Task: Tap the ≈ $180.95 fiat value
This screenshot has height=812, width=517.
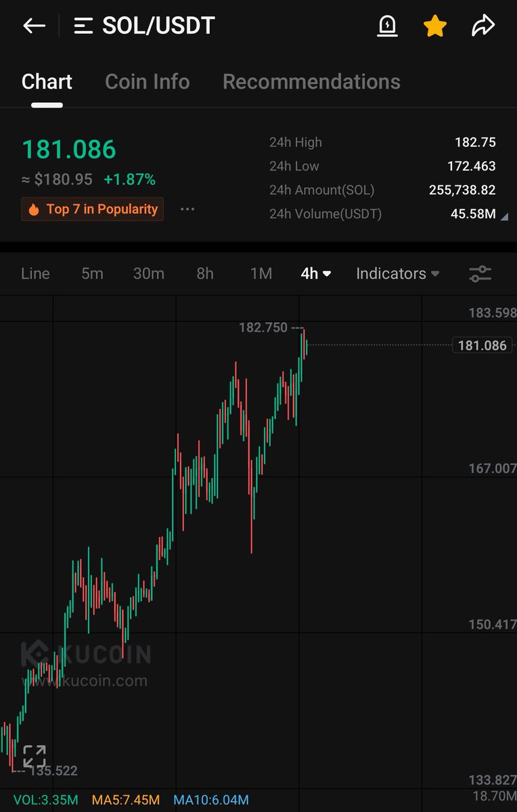Action: pos(57,179)
